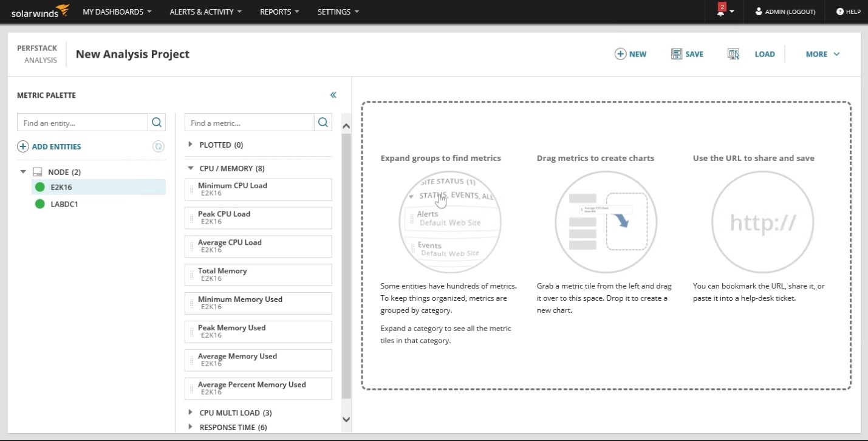Click the SolarWinds logo
This screenshot has height=441, width=868.
pyautogui.click(x=41, y=11)
